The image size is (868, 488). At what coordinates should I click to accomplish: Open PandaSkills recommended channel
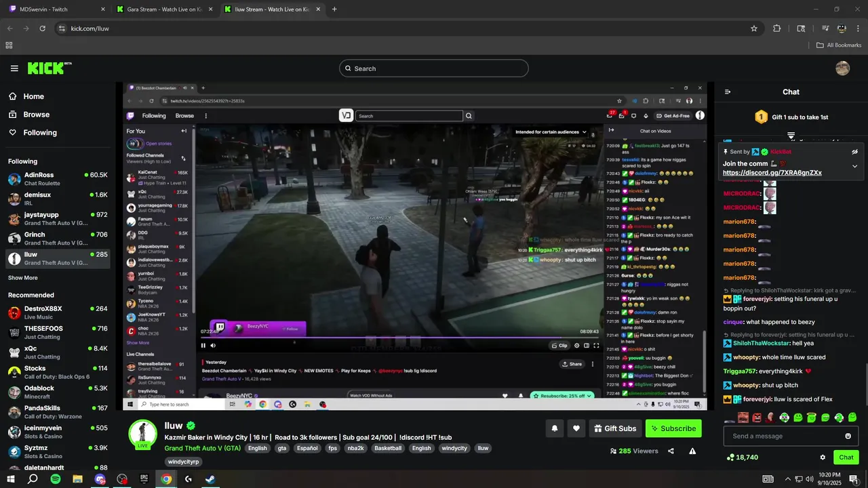pos(58,412)
